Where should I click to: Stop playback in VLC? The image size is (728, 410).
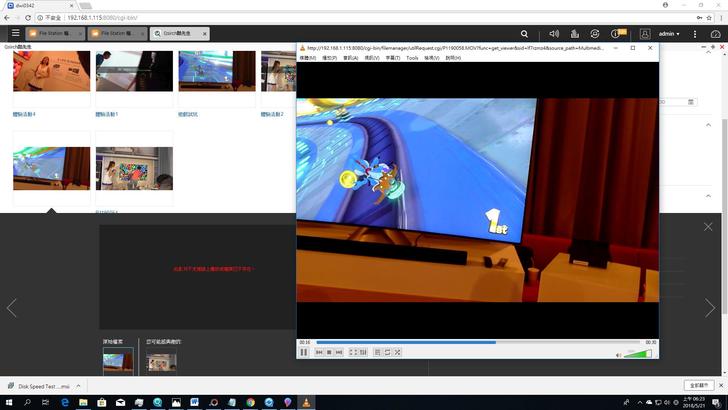tap(329, 352)
